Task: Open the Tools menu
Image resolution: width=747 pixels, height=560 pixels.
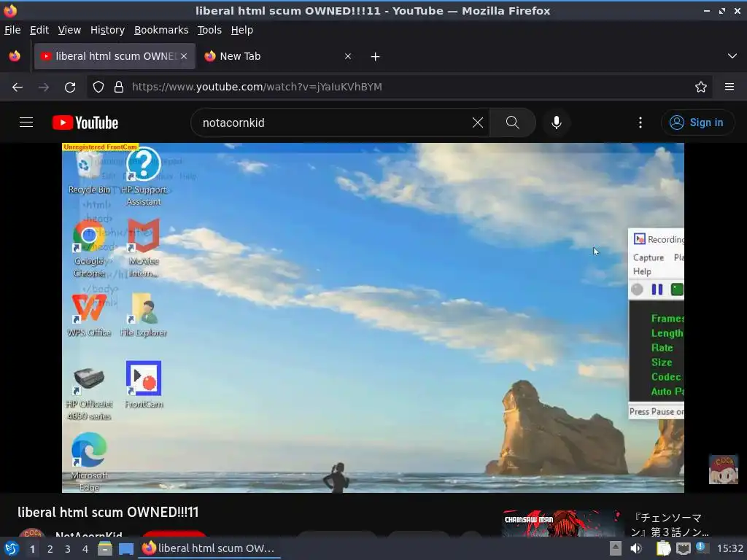Action: (209, 30)
